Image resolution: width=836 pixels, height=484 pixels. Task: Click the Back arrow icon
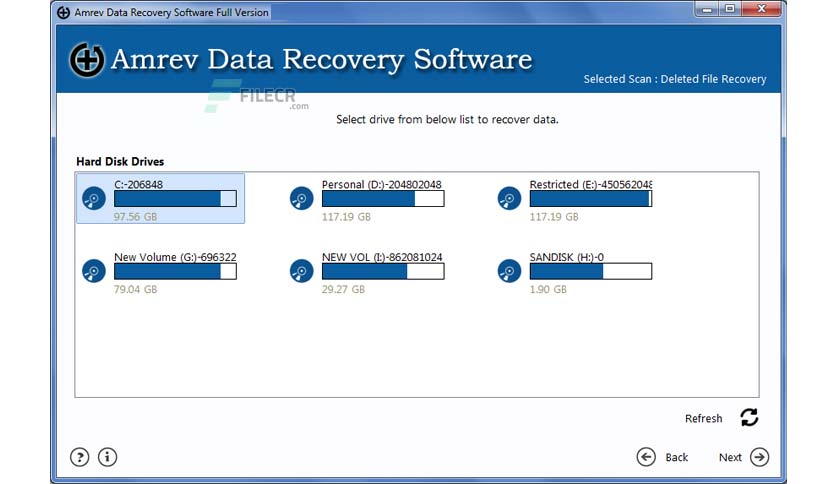click(x=646, y=457)
